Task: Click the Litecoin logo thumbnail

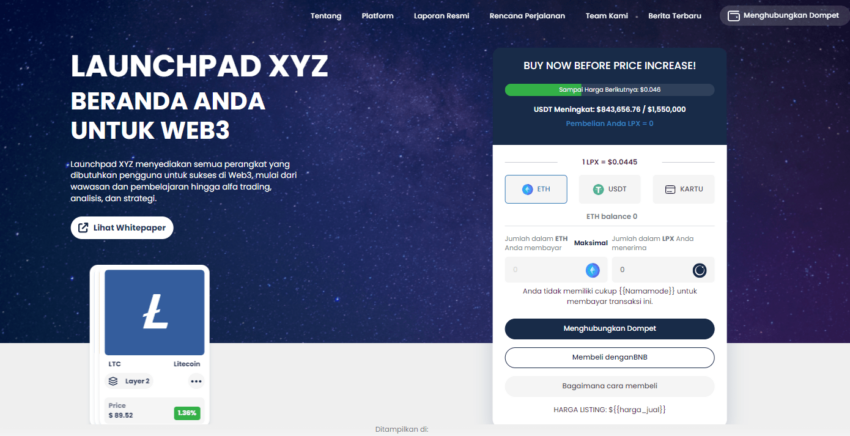Action: (x=154, y=312)
